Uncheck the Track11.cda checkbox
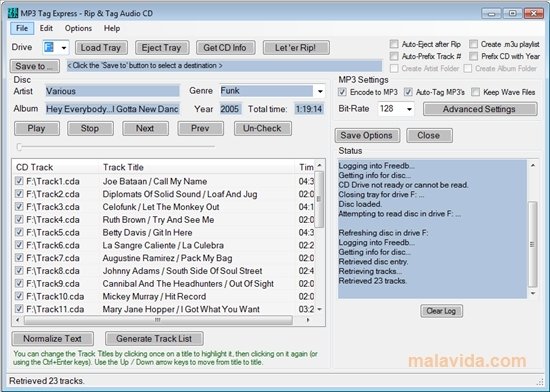 (x=19, y=309)
